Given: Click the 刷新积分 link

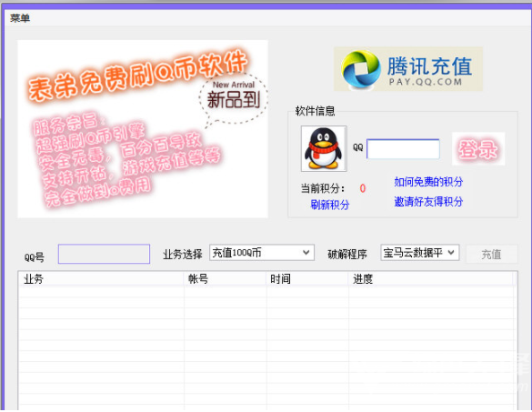Looking at the screenshot, I should (329, 205).
